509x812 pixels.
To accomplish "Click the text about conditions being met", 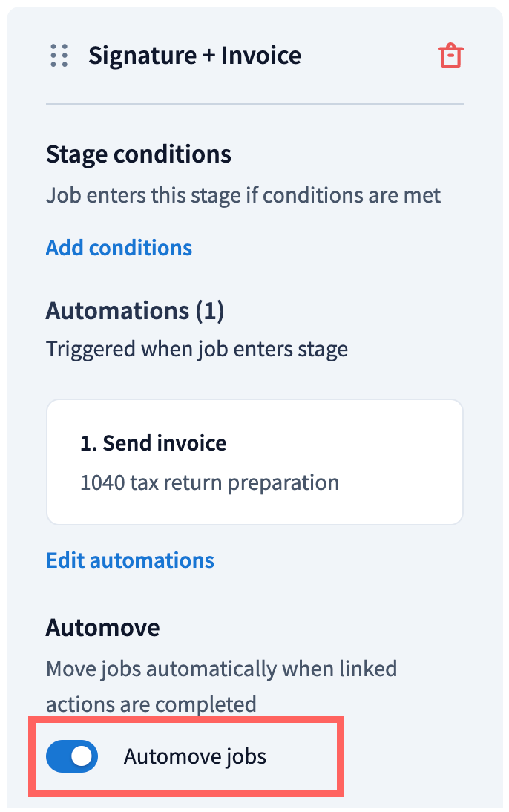I will pyautogui.click(x=243, y=196).
